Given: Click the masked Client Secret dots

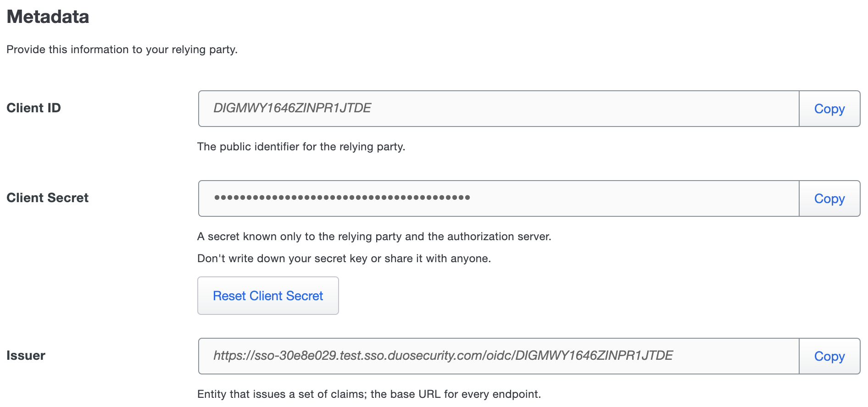Looking at the screenshot, I should tap(342, 197).
